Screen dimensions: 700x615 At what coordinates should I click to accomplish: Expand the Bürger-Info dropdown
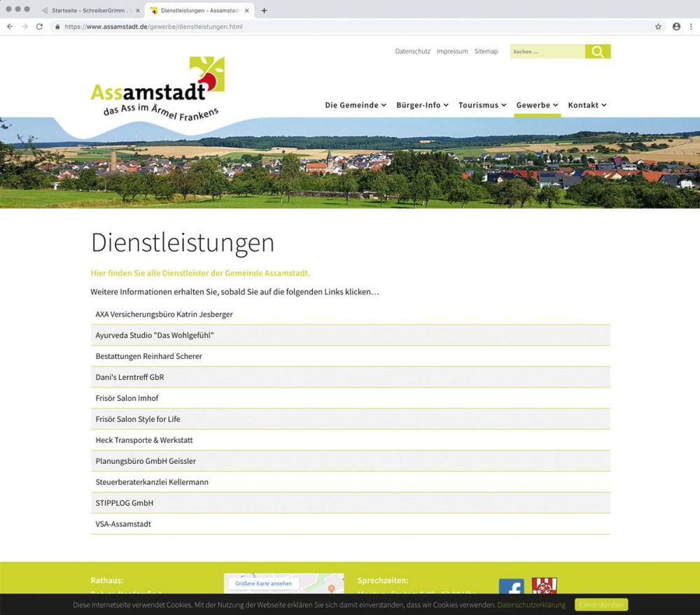pos(421,105)
